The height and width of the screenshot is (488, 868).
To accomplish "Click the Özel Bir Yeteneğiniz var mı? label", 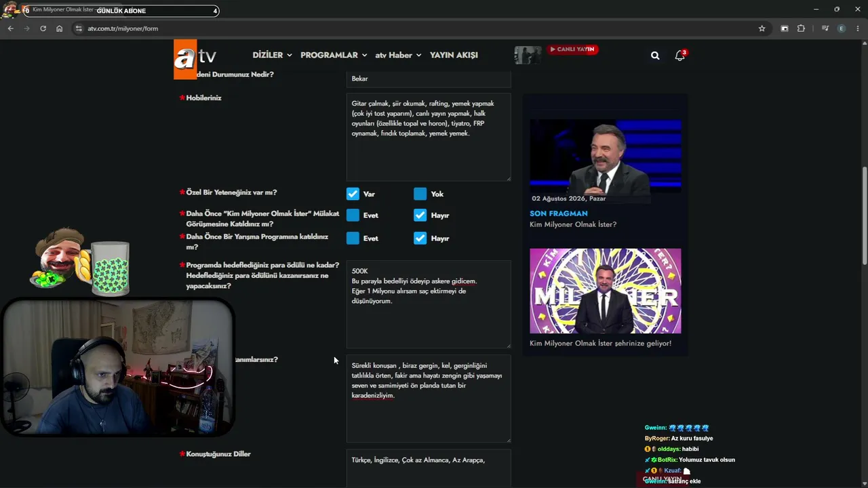I will pos(231,192).
